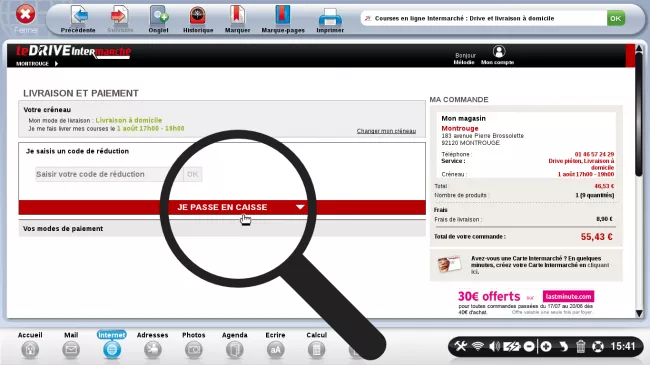Expand the MONTROUGE store arrow
Image resolution: width=650 pixels, height=365 pixels.
click(x=56, y=63)
